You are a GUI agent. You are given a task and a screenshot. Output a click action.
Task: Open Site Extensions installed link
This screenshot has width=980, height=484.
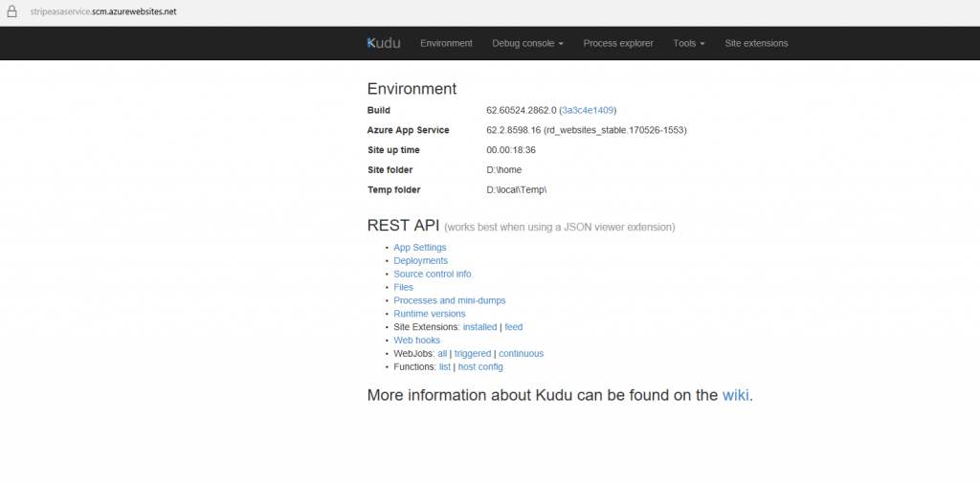coord(480,326)
